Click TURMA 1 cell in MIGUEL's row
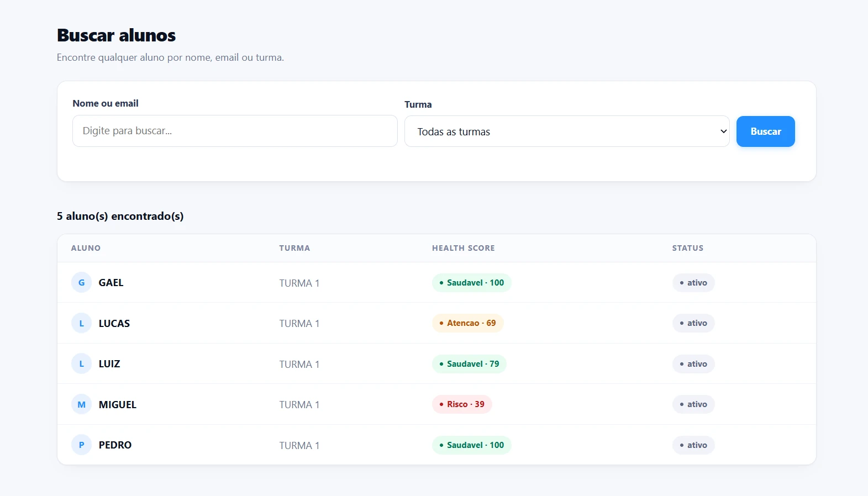The image size is (868, 496). tap(299, 405)
